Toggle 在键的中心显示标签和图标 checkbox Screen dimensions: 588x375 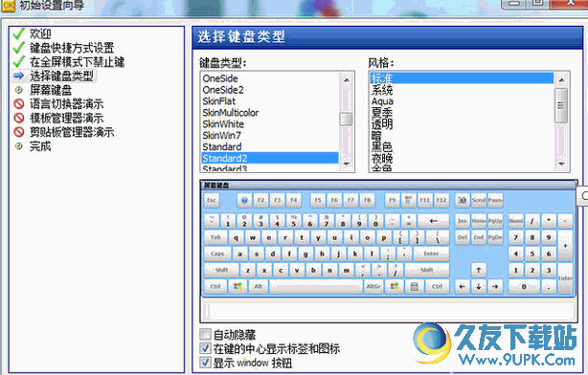(x=206, y=348)
